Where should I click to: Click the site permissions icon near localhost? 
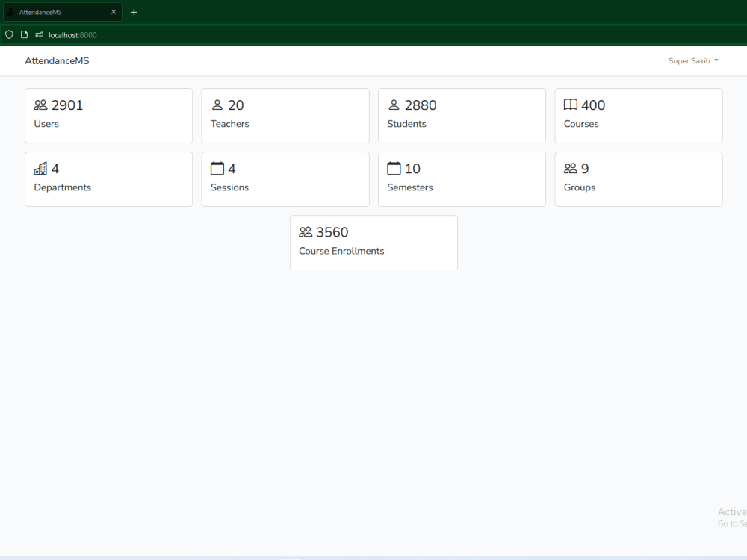click(37, 34)
